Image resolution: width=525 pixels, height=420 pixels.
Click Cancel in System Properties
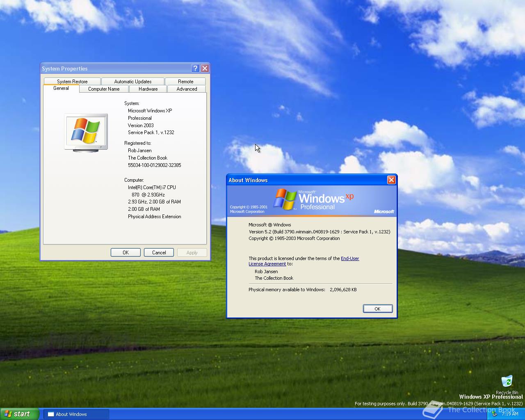(159, 253)
